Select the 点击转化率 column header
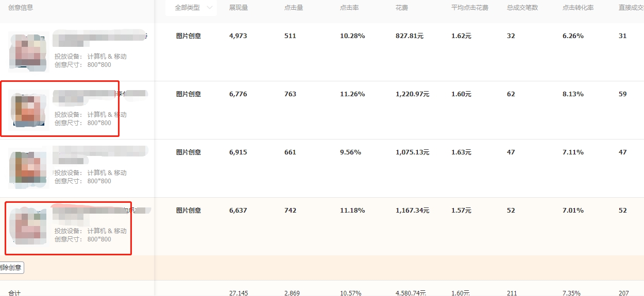This screenshot has width=644, height=296. (x=578, y=8)
